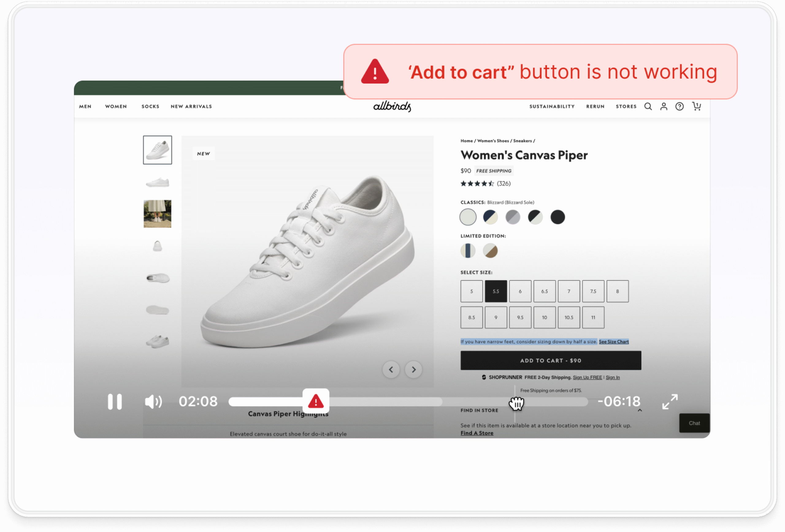Click the red alert triangle in error banner
785x532 pixels.
[375, 71]
